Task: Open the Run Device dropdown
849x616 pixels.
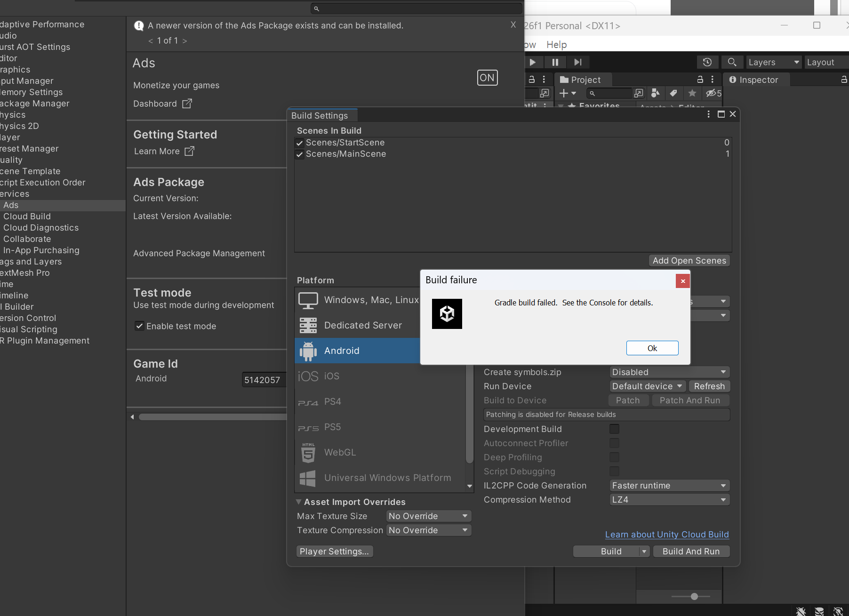Action: (x=648, y=386)
